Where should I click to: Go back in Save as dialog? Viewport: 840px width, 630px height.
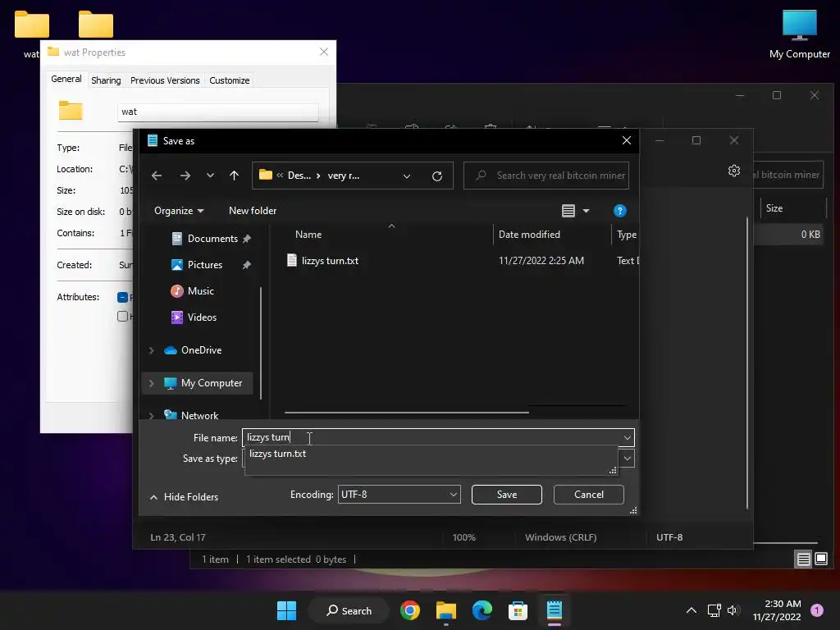click(x=157, y=176)
